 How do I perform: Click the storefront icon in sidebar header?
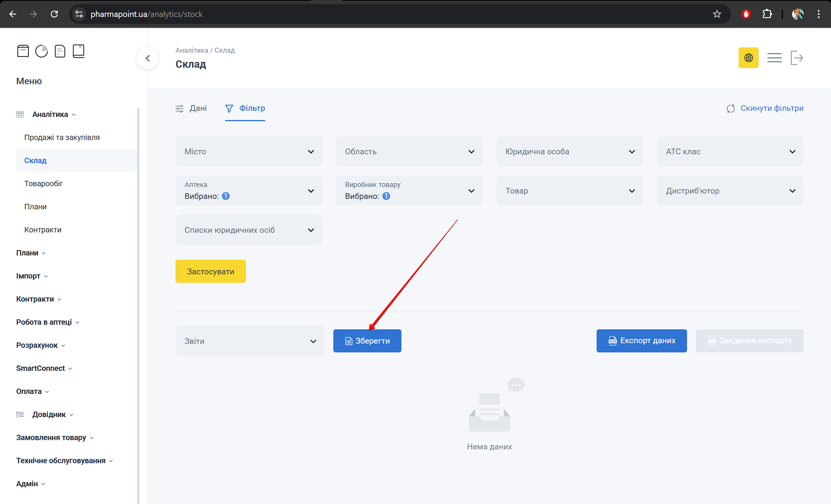click(23, 51)
